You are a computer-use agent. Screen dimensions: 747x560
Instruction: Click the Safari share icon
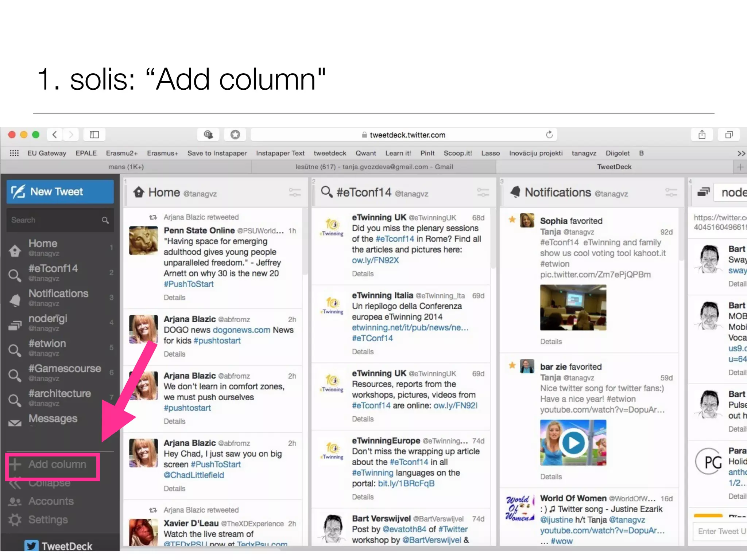coord(702,135)
